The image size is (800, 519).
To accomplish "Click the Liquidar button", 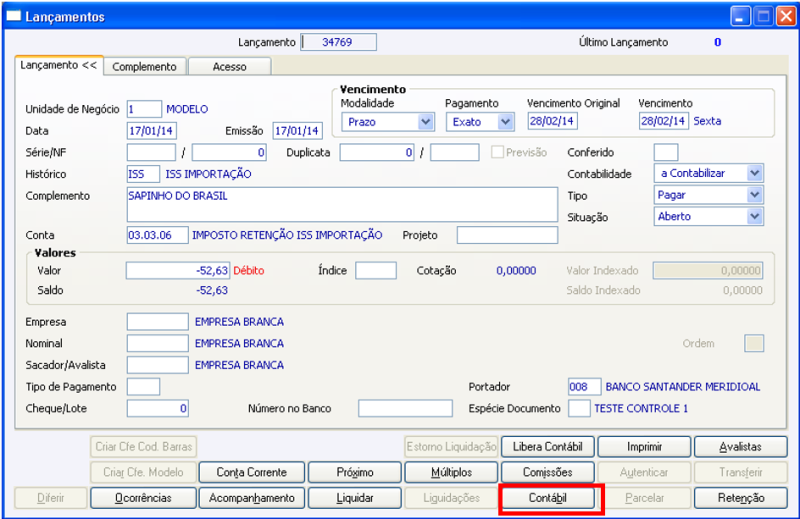I will click(x=355, y=498).
